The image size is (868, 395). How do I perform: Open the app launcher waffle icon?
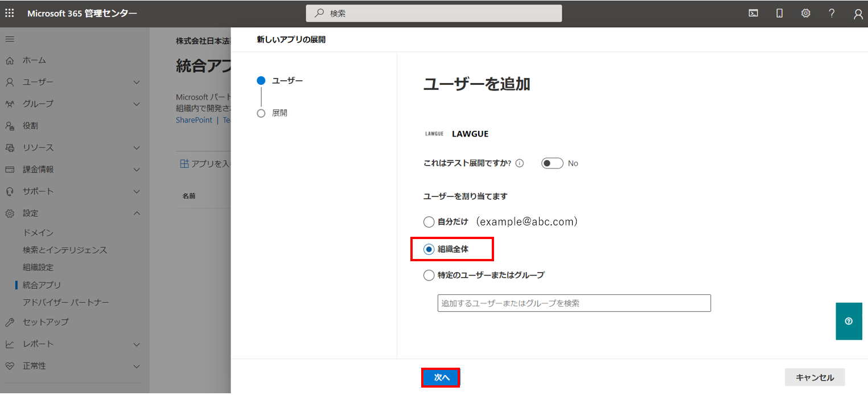[x=10, y=13]
